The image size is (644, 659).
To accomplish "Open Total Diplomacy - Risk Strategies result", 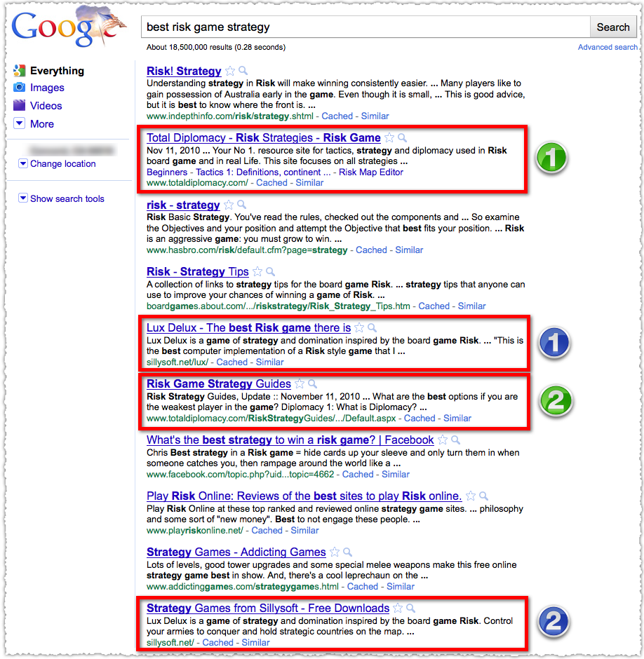I will coord(263,138).
